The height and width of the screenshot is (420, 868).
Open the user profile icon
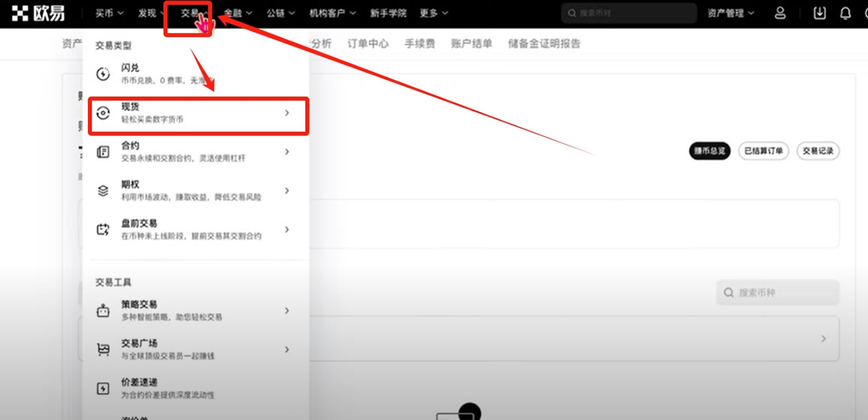[780, 13]
